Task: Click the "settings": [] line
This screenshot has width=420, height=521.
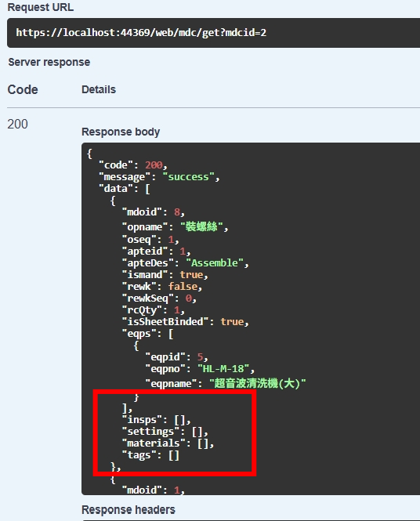Action: coord(165,432)
